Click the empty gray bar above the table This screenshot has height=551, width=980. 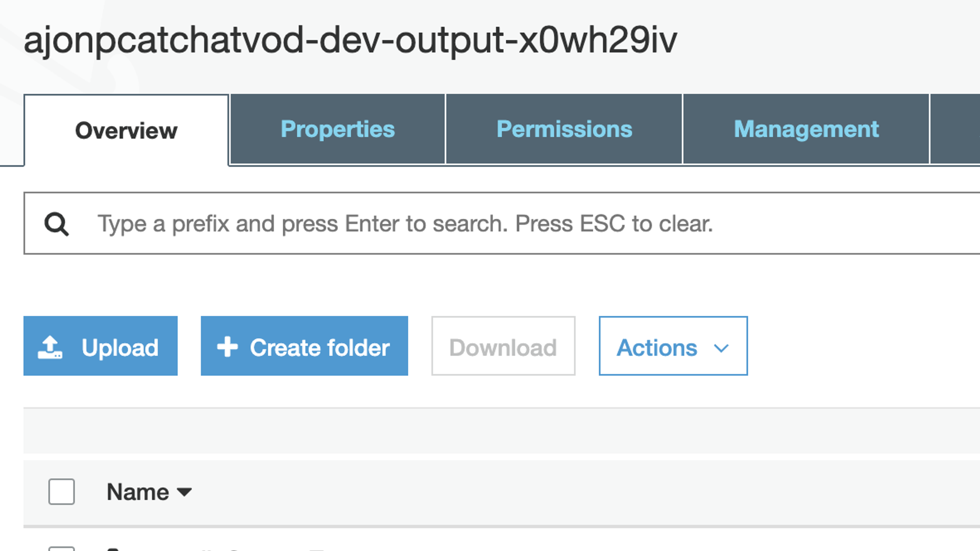click(500, 431)
